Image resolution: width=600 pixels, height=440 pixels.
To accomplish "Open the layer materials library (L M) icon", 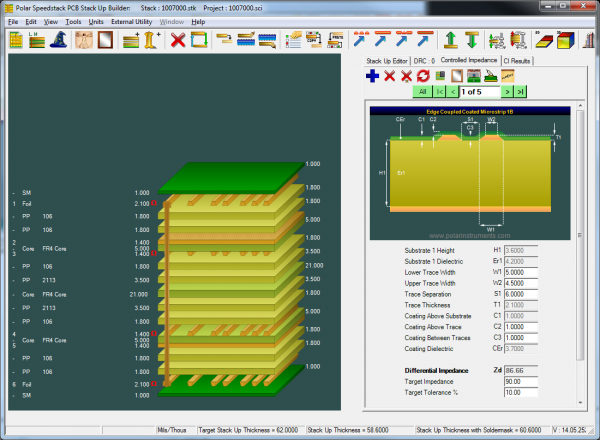I will coord(37,40).
